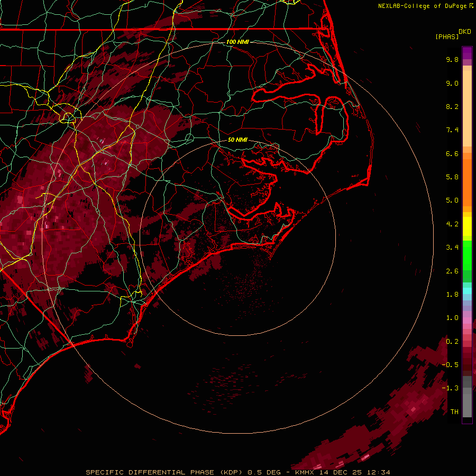The width and height of the screenshot is (476, 476).
Task: Click the 0.5 DEG elevation text in the caption
Action: click(264, 472)
